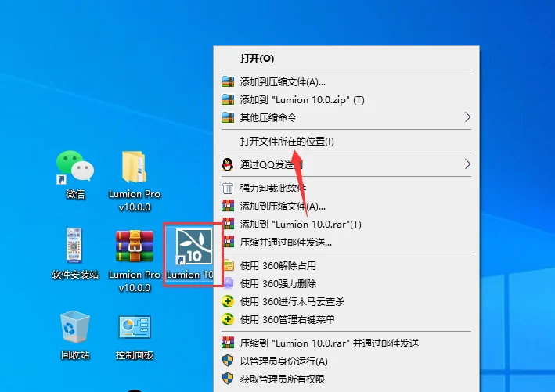Click the WinRAR icon beside 压缩到 "Lumion 10.0.rar" 并通过邮件发送
555x392 pixels.
pyautogui.click(x=228, y=343)
